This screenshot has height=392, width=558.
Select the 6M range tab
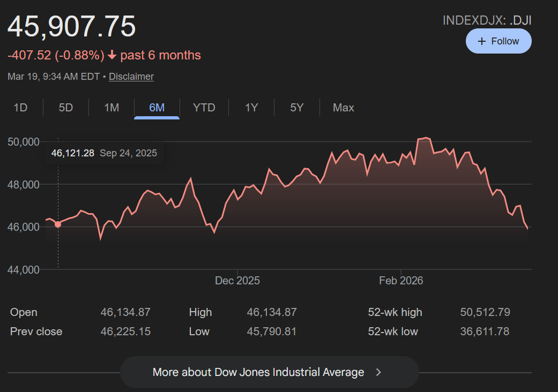[x=157, y=107]
